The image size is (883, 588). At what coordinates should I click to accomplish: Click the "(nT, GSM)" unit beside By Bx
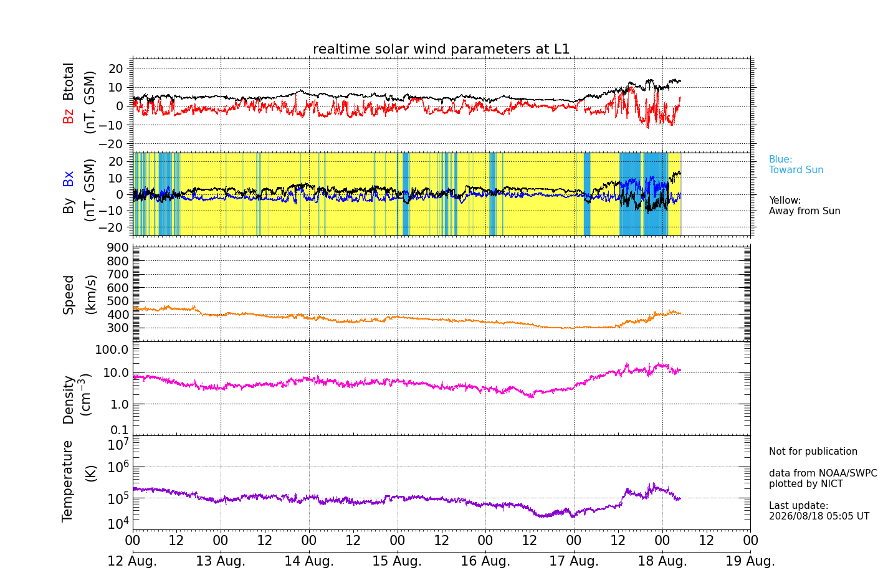pos(90,191)
